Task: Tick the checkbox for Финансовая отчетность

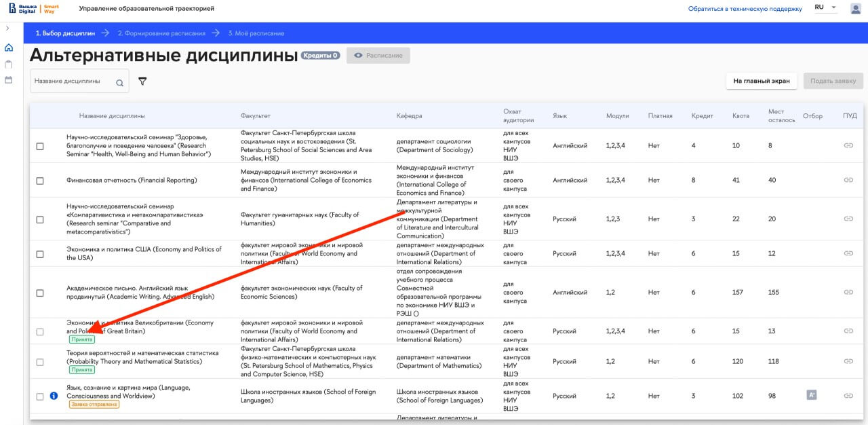Action: coord(40,181)
